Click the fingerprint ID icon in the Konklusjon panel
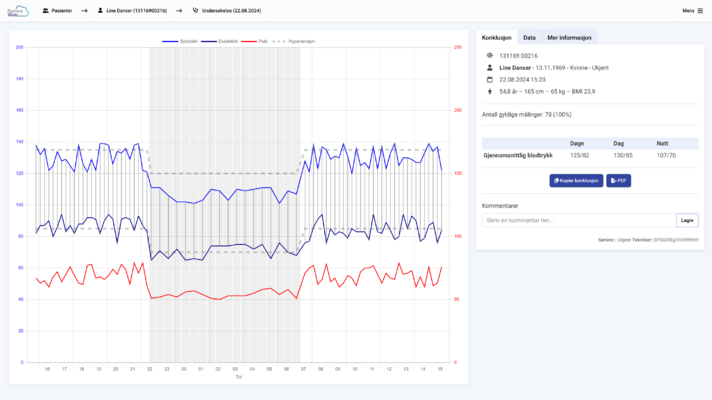 [489, 55]
